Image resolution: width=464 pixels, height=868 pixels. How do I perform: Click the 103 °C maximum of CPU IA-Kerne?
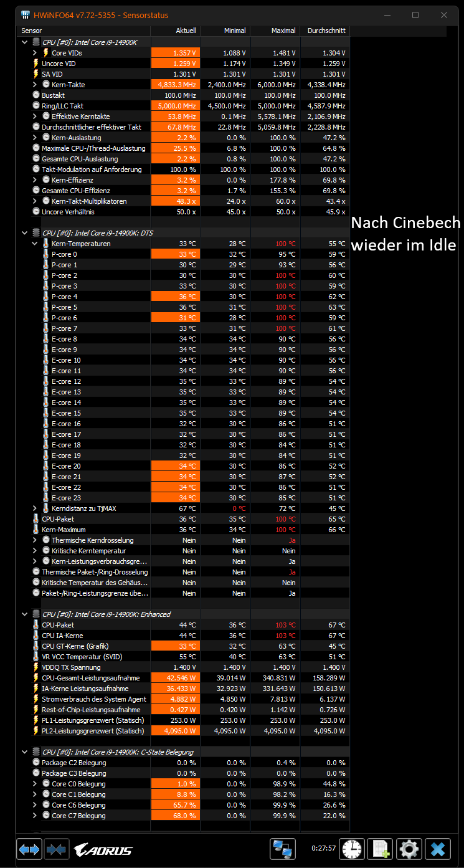coord(286,636)
